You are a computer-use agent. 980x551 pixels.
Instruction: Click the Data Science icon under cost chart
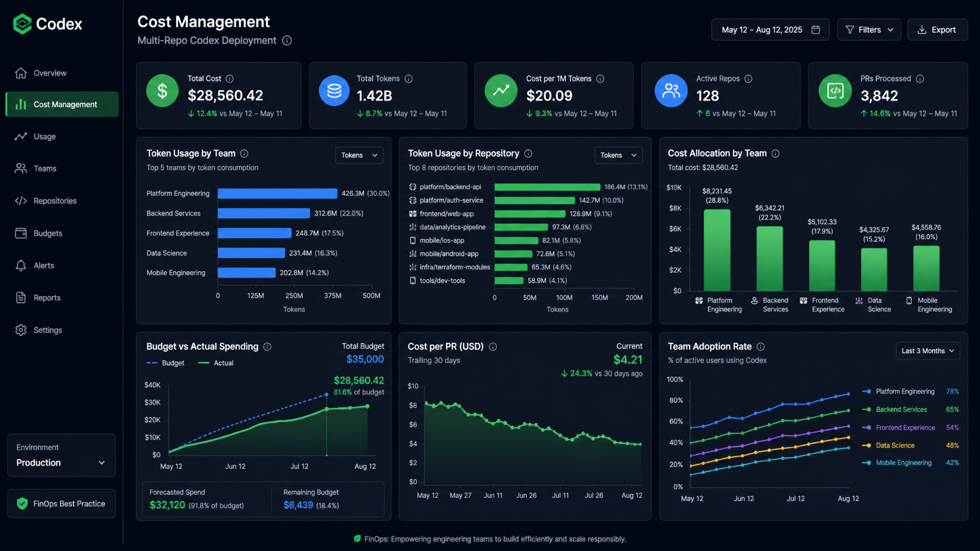pos(859,301)
